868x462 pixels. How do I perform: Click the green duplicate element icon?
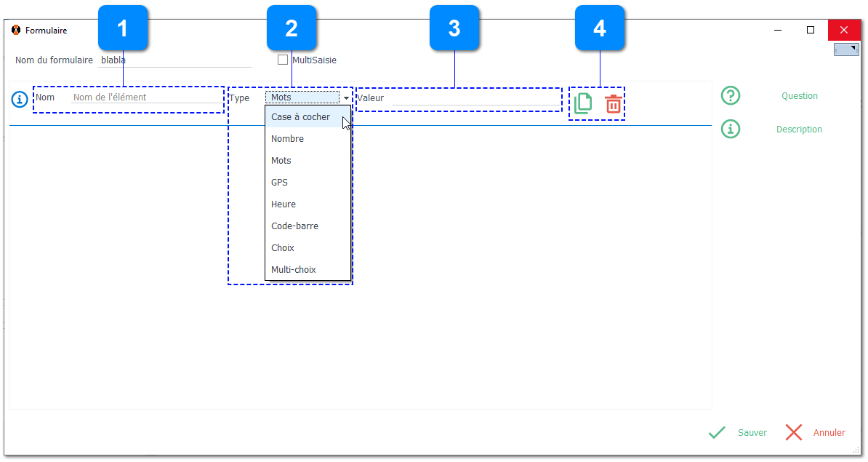pos(583,103)
